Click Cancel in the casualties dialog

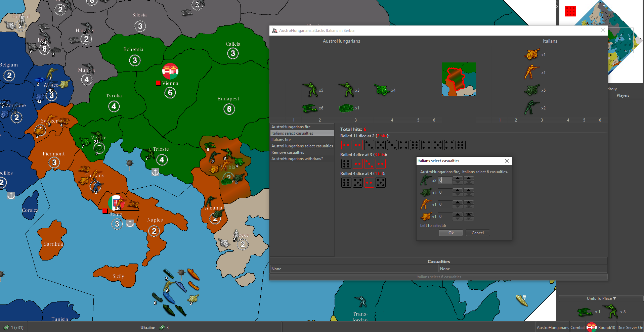point(478,233)
